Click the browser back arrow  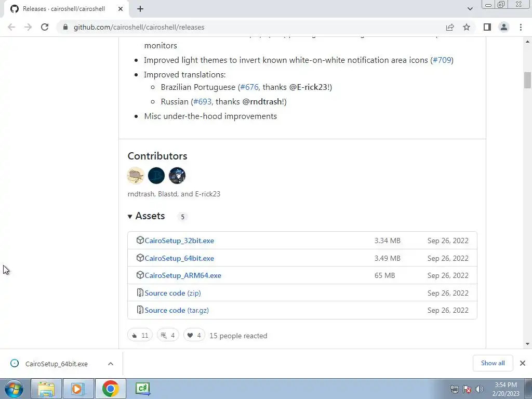[x=11, y=27]
